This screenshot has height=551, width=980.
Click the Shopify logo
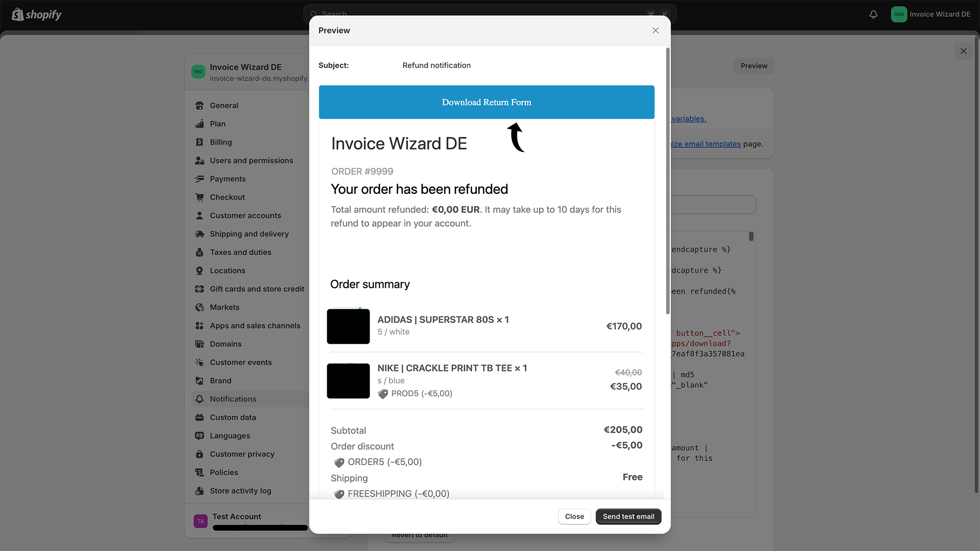click(x=37, y=14)
